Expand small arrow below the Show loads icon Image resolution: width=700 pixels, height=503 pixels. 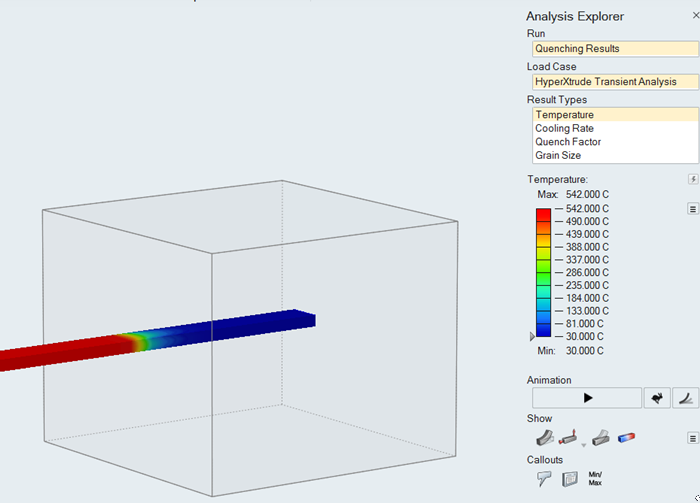584,444
